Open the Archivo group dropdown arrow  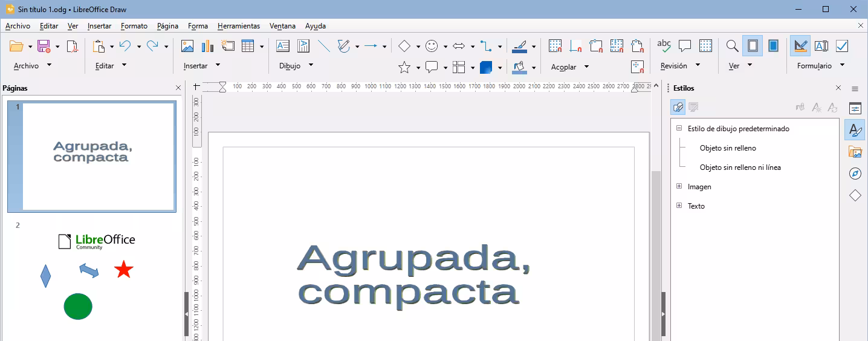coord(49,65)
